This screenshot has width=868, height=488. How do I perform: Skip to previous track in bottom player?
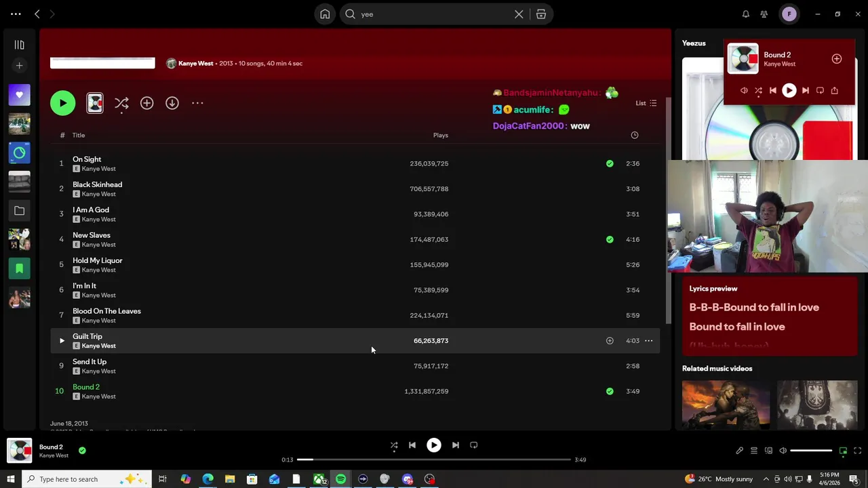coord(412,445)
